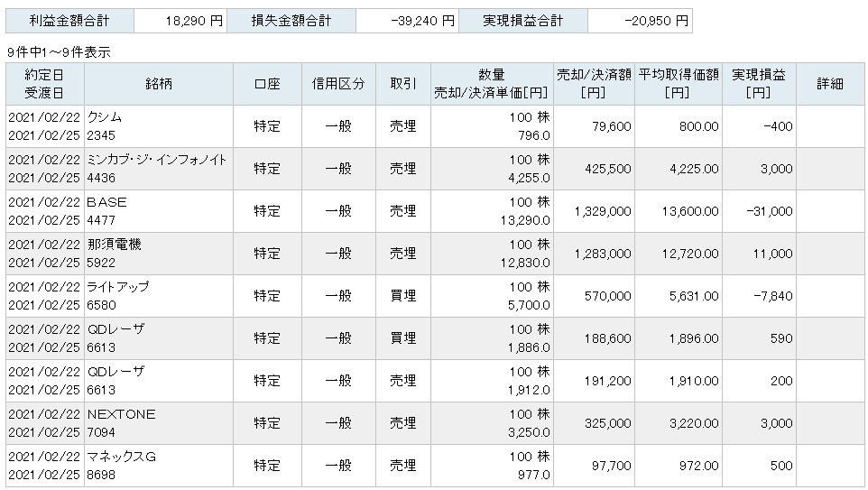Select the NEXTONE 7094 stock entry

pos(159,423)
